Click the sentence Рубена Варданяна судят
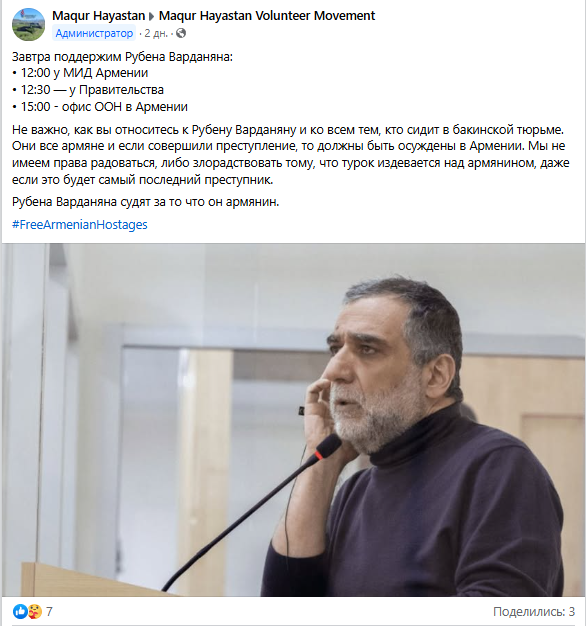Image resolution: width=586 pixels, height=626 pixels. click(x=146, y=202)
